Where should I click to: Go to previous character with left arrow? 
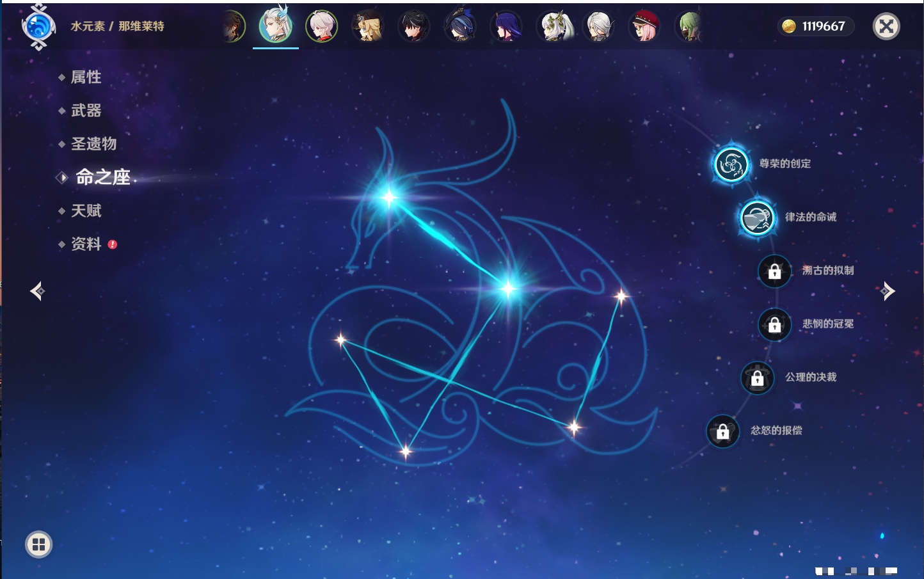coord(37,291)
